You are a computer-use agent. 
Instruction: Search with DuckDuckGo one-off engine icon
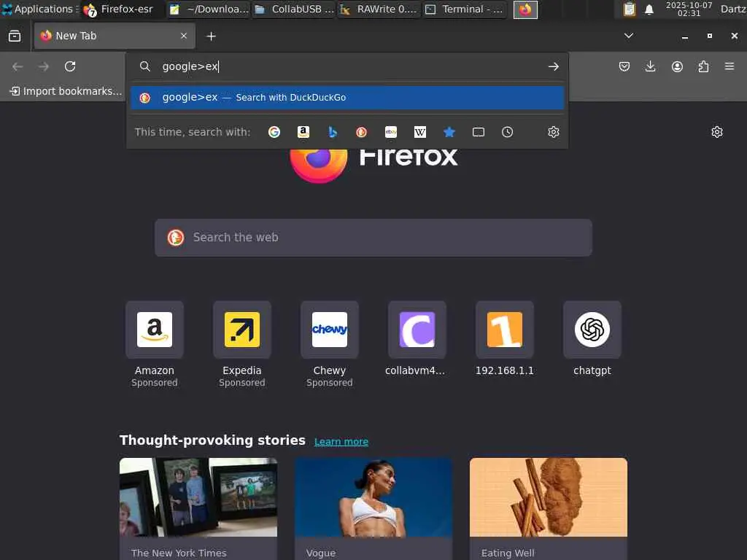click(362, 132)
